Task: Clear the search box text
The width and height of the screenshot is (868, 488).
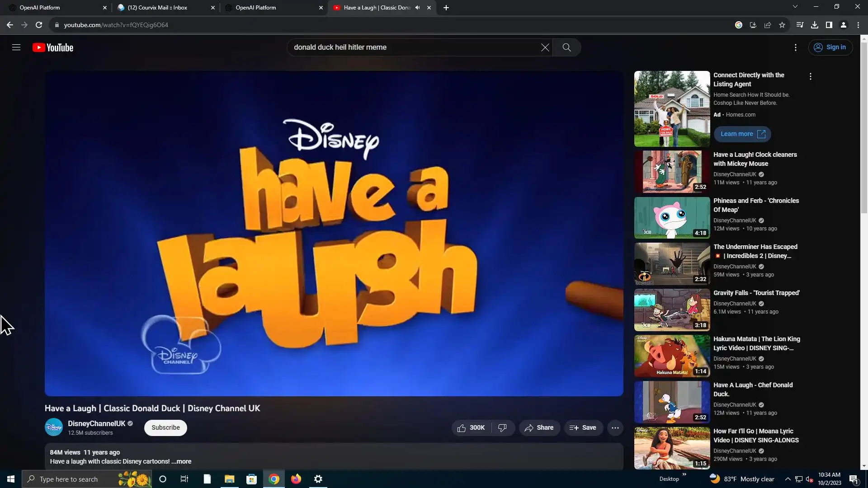Action: (545, 47)
